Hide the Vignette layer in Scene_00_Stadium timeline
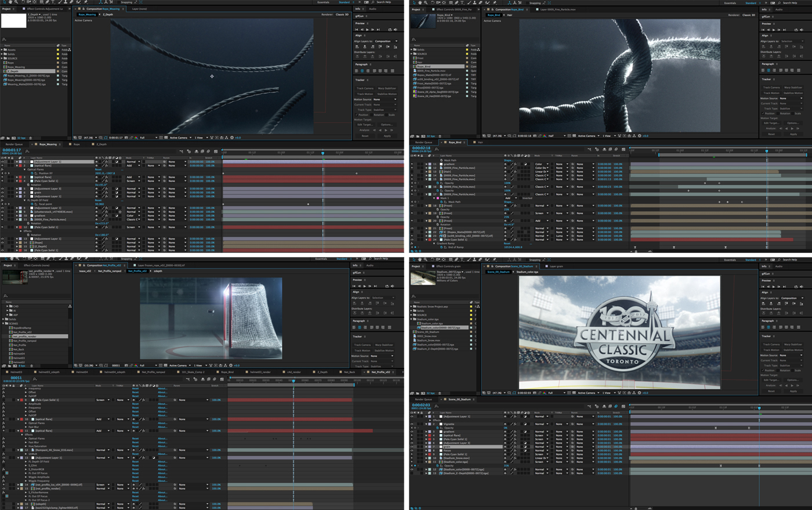The image size is (812, 510). [x=412, y=424]
